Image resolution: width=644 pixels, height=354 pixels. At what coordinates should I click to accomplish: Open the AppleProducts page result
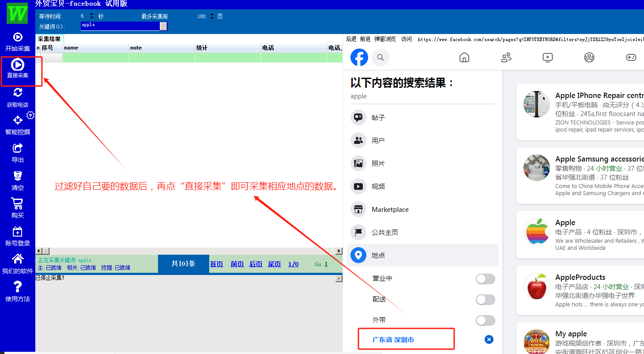tap(580, 277)
